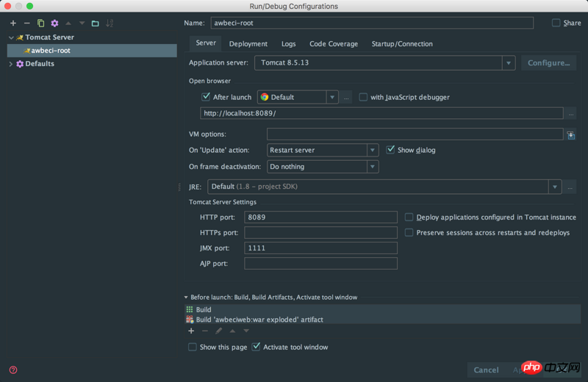Open help question mark icon

coord(13,370)
